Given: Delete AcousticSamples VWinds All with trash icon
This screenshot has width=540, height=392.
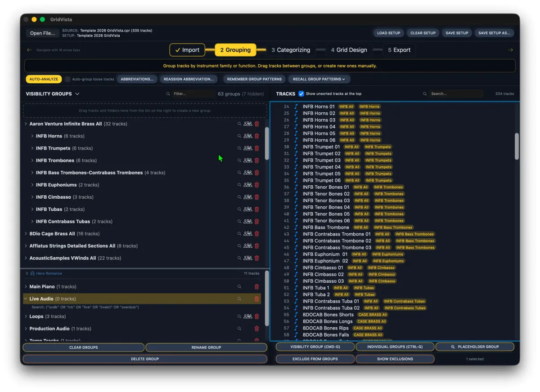Looking at the screenshot, I should (x=257, y=258).
